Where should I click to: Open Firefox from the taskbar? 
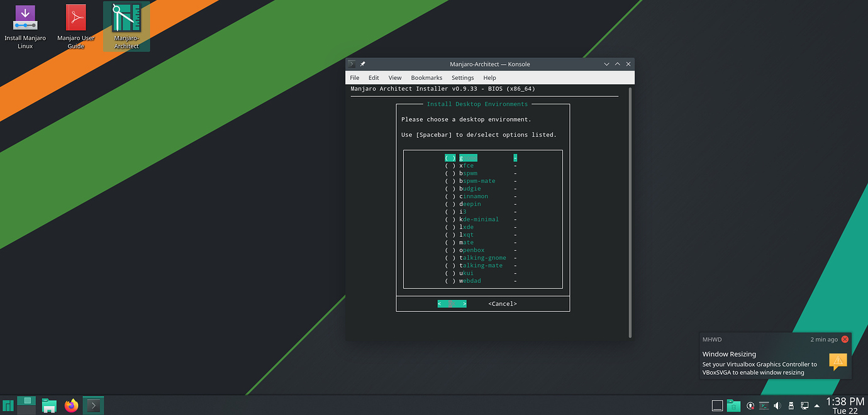point(71,405)
